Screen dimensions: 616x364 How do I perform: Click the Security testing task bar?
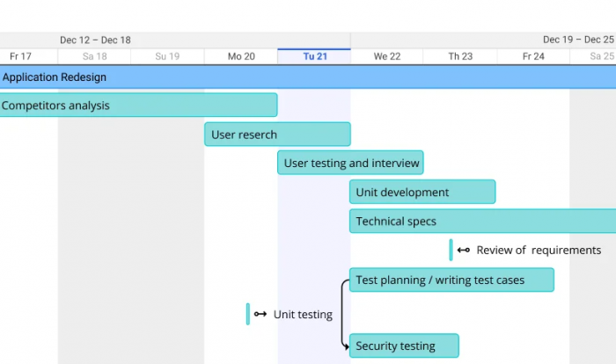[404, 346]
